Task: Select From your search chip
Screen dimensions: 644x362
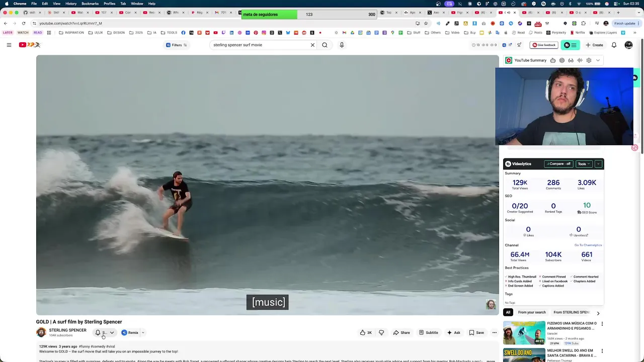Action: [532, 312]
